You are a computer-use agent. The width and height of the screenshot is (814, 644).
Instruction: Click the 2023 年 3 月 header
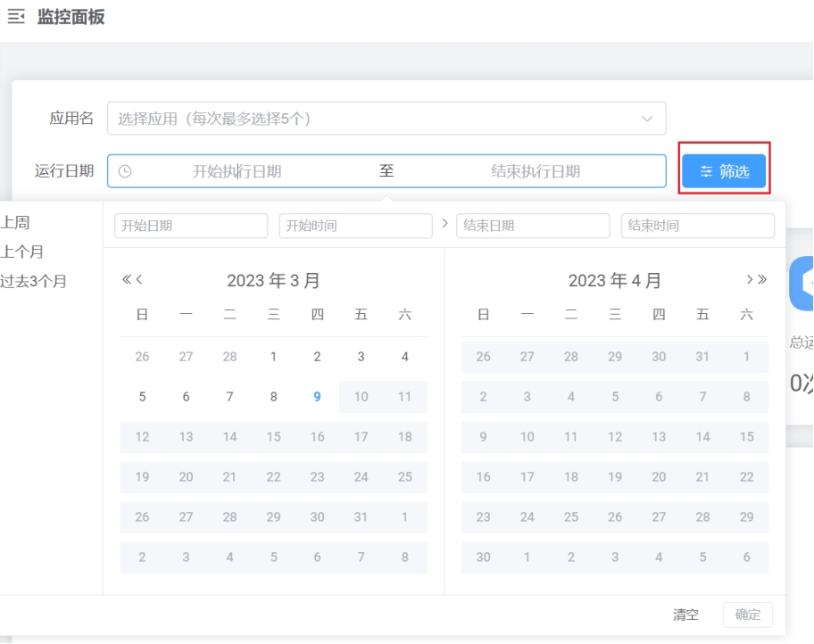273,281
